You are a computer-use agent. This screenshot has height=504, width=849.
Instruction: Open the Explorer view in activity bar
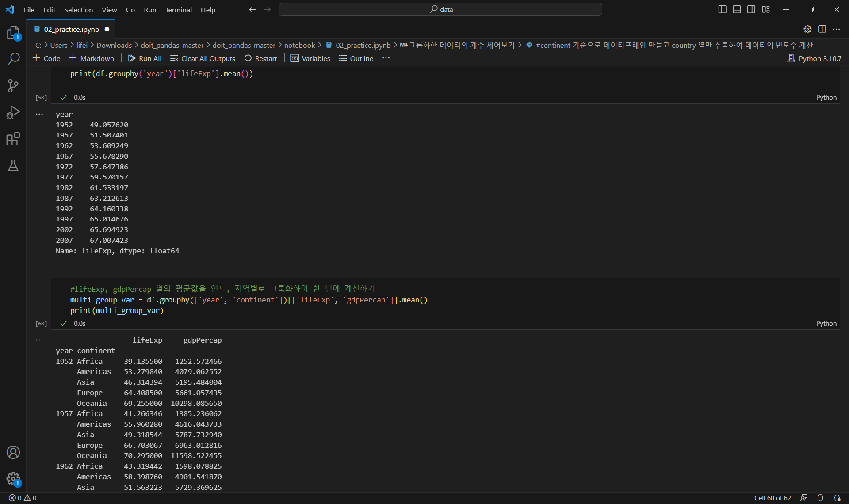[13, 33]
